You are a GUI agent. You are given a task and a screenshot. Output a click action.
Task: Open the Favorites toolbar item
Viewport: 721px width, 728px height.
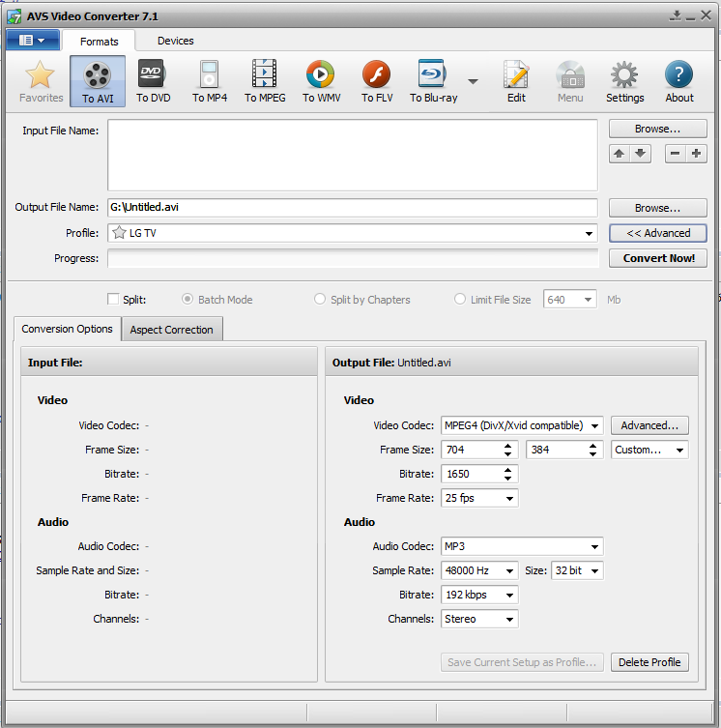41,81
